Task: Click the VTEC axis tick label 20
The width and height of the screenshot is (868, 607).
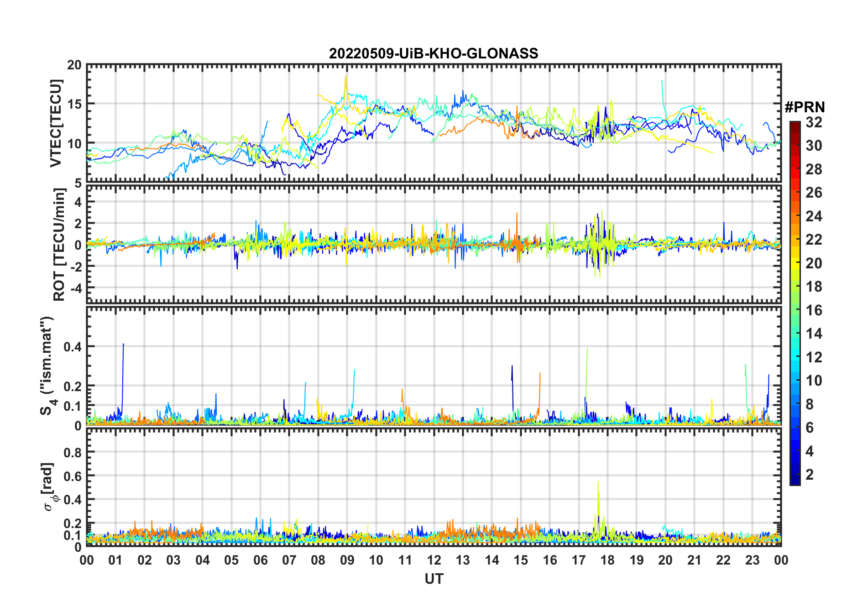Action: [x=74, y=65]
